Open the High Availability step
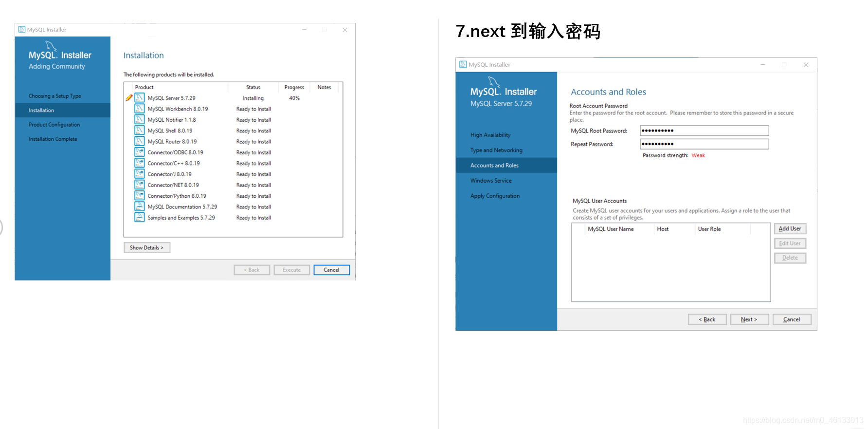 pyautogui.click(x=490, y=135)
